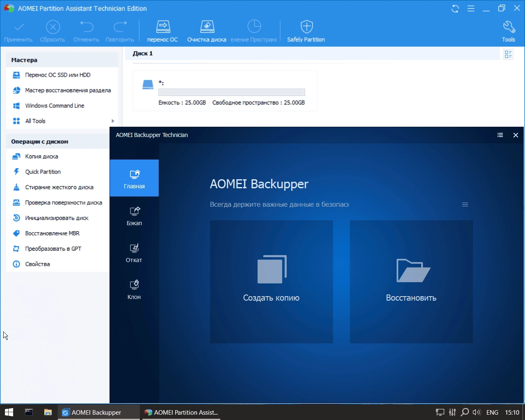This screenshot has width=525, height=420.
Task: Click the magnifier search tray icon
Action: coord(465,412)
